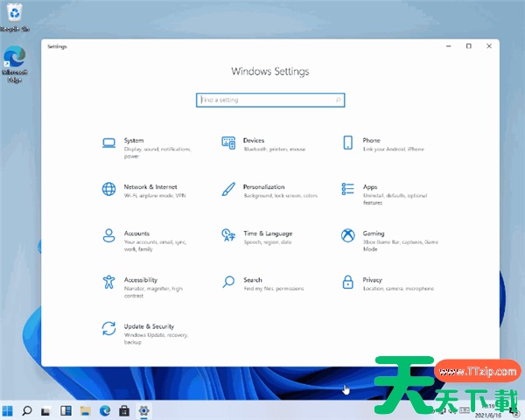525x420 pixels.
Task: Open Task View on the taskbar
Action: click(x=45, y=411)
